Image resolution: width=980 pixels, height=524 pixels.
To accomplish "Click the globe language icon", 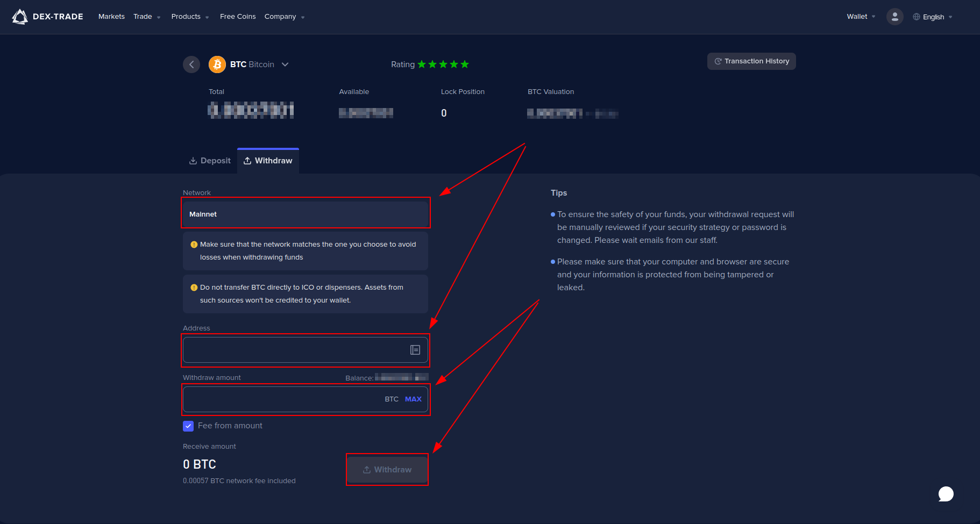I will point(917,17).
